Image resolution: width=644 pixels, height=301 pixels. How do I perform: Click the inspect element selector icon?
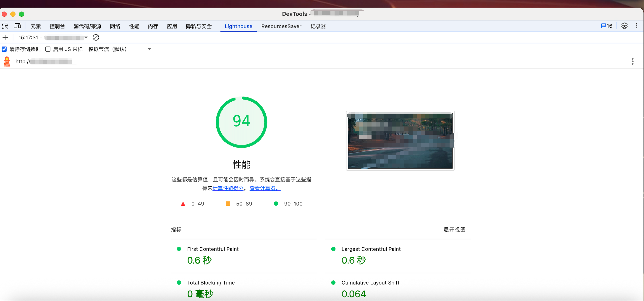pos(5,26)
